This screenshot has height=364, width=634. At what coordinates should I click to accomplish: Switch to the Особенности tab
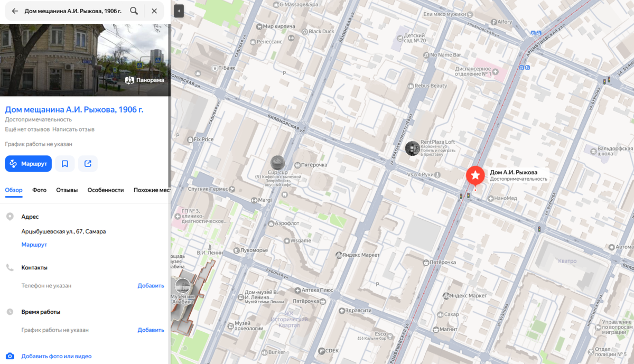click(x=106, y=190)
